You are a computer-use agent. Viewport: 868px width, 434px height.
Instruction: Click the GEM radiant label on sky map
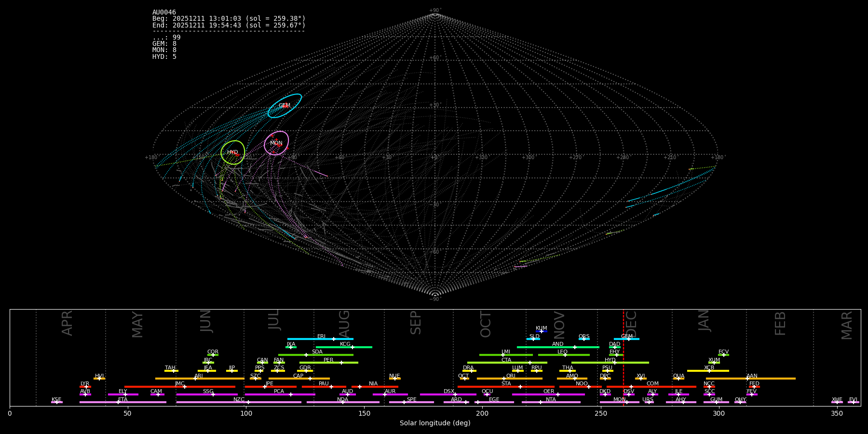click(x=285, y=106)
